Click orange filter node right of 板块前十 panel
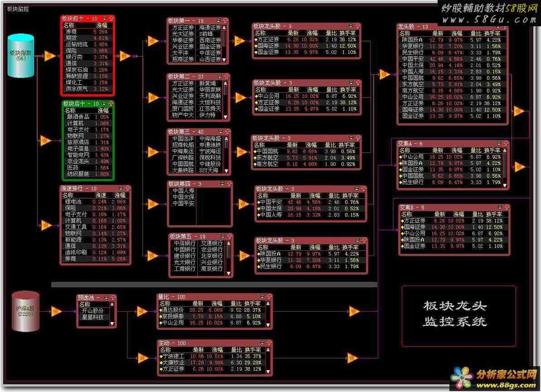This screenshot has height=392, width=541. point(125,55)
